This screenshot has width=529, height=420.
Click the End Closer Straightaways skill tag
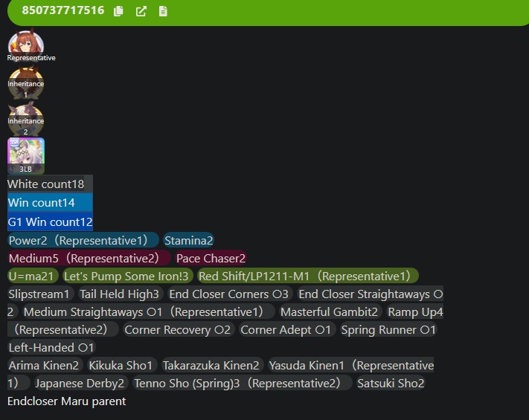pyautogui.click(x=370, y=294)
